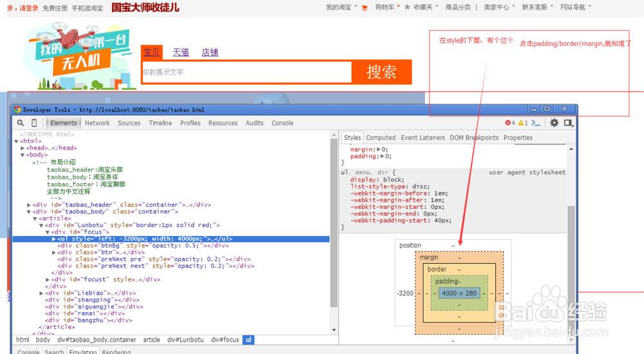The height and width of the screenshot is (354, 644).
Task: Expand the div class btn node
Action: (54, 253)
